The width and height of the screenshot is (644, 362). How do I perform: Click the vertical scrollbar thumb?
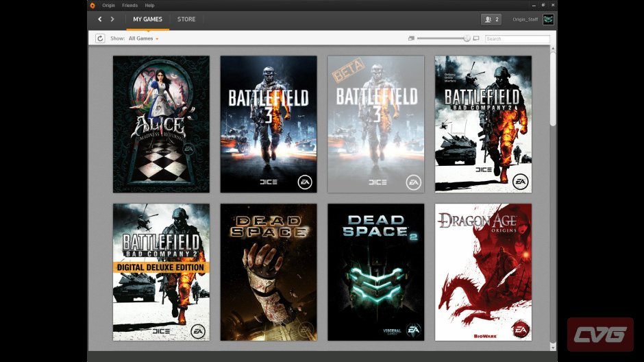pos(553,88)
